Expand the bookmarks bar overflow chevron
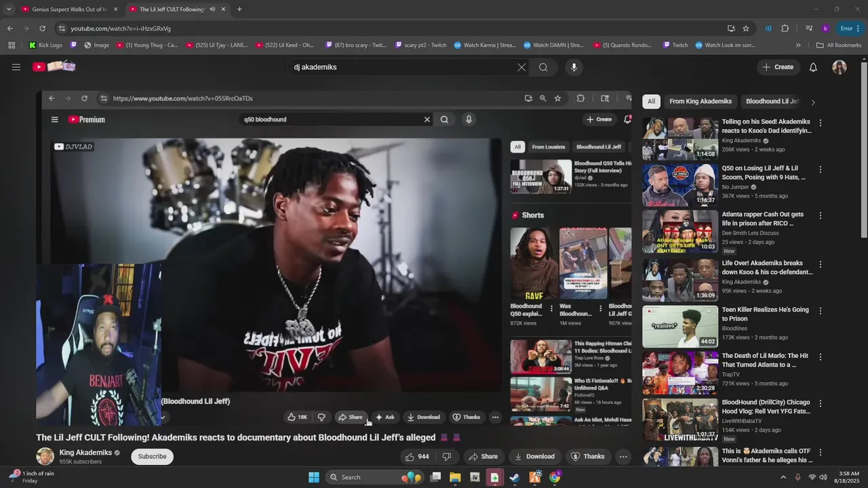The height and width of the screenshot is (488, 868). 798,45
